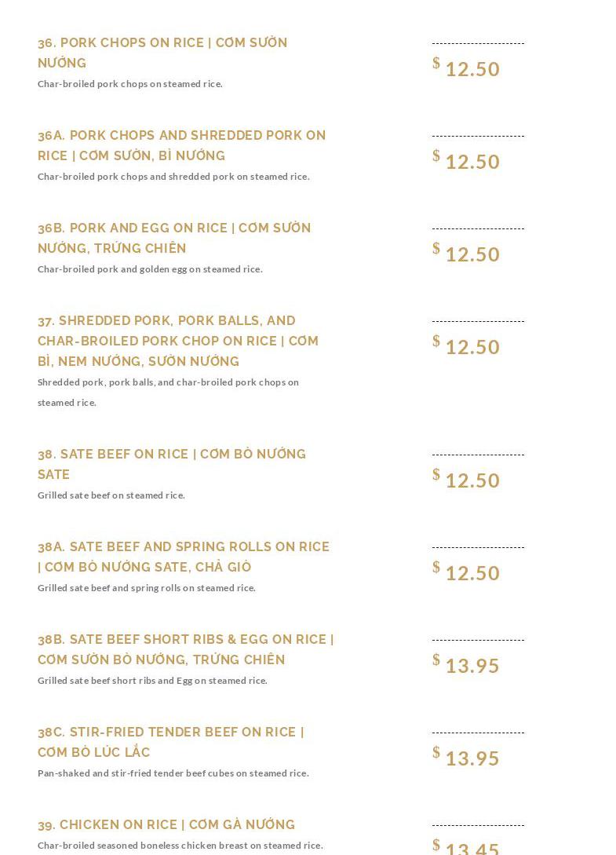Open 38A. Sate Beef and Spring Rolls item

click(x=184, y=557)
